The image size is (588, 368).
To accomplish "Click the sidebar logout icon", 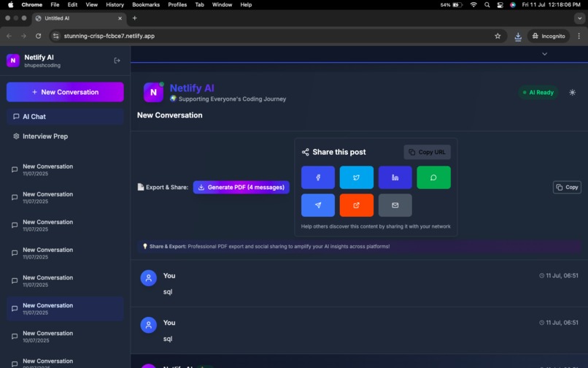I will (x=117, y=61).
